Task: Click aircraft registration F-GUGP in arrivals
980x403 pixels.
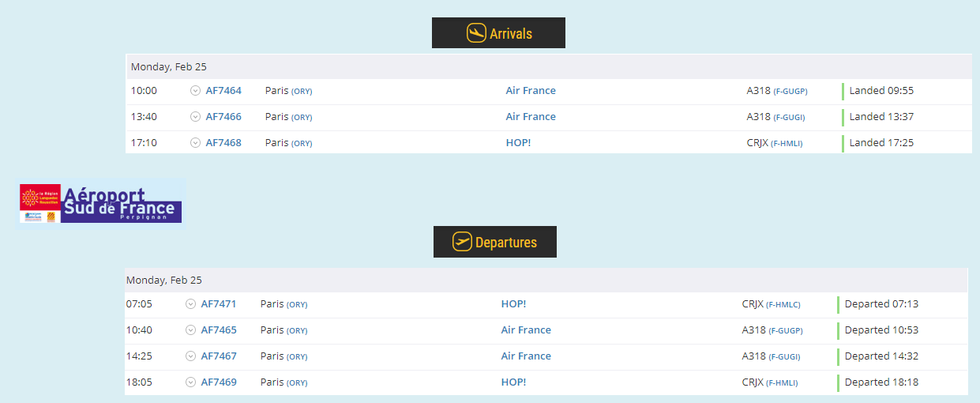Action: click(x=790, y=92)
